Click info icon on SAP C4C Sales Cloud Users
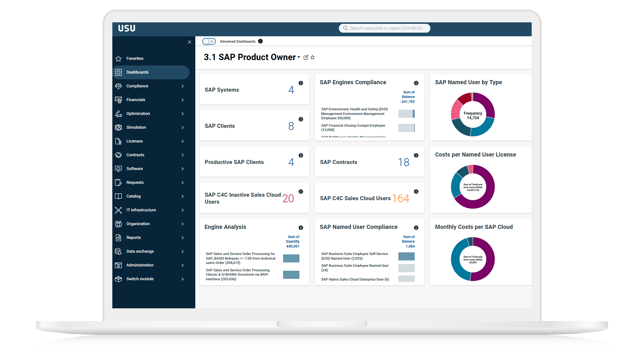This screenshot has width=640, height=360. 416,191
